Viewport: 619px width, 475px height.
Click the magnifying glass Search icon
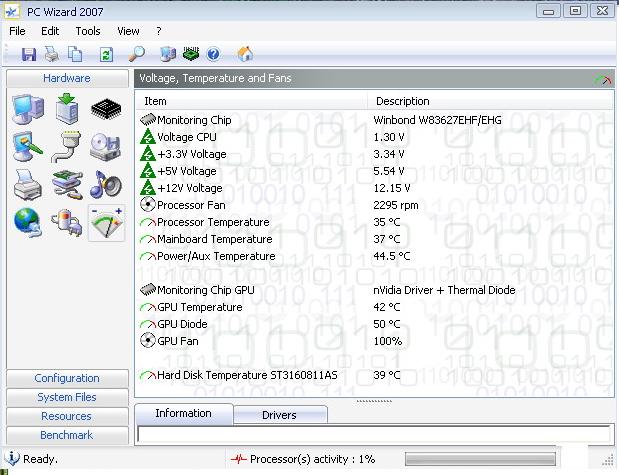(x=137, y=54)
